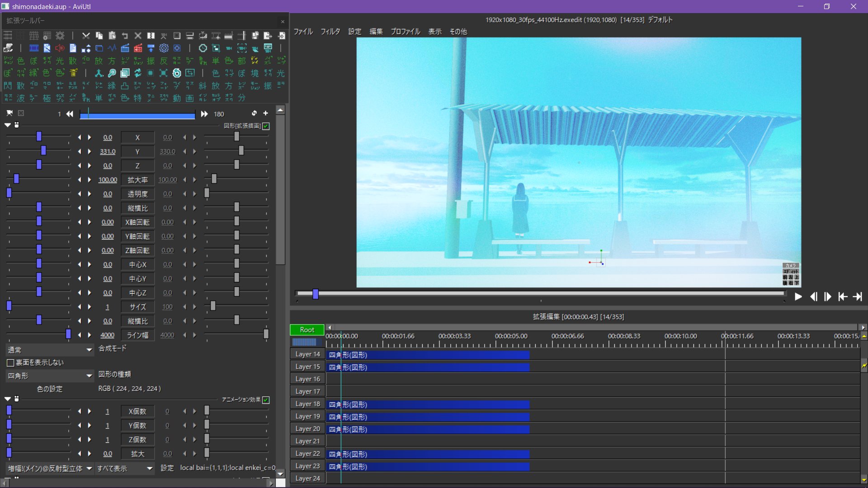Click the undo arrow icon in the toolbar

(x=125, y=36)
